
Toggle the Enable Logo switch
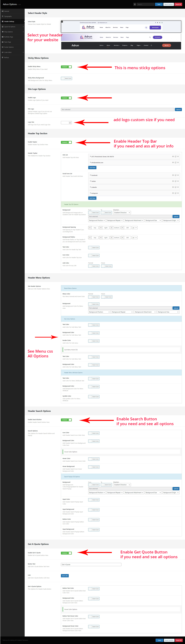(66, 98)
